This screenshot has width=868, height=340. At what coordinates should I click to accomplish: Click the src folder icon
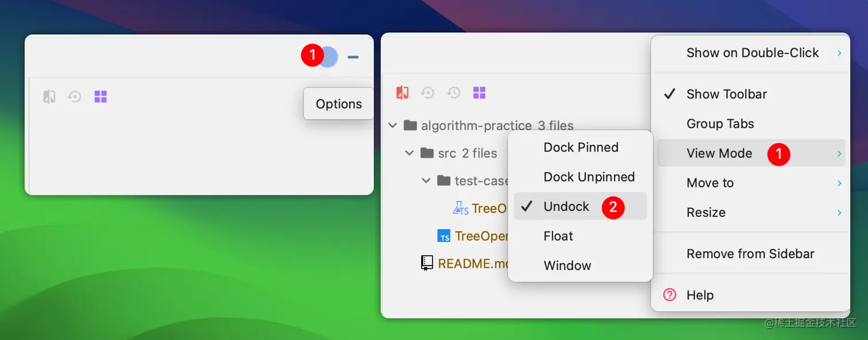tap(427, 153)
